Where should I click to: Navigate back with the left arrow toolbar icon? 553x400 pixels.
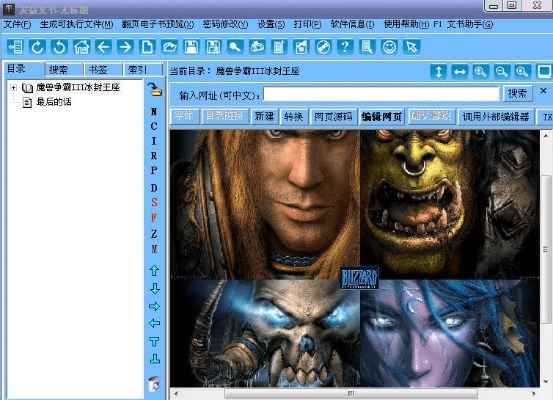[103, 47]
